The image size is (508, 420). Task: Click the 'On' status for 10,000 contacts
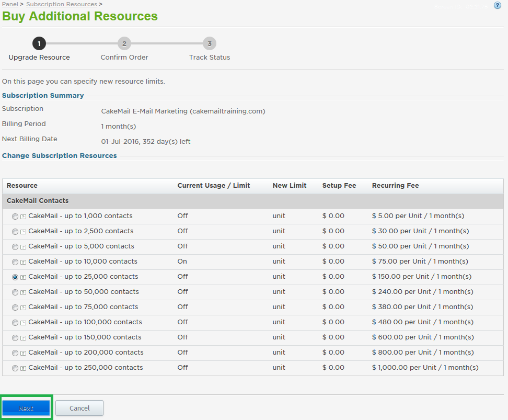coord(182,262)
